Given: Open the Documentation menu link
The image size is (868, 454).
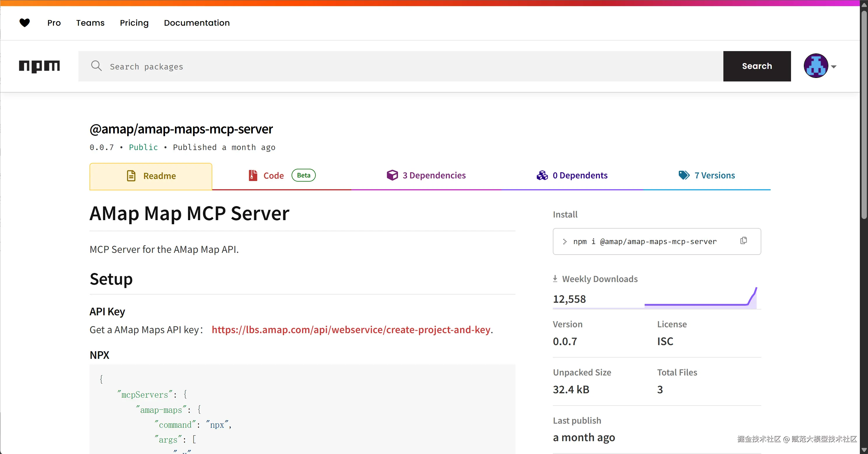Looking at the screenshot, I should pyautogui.click(x=197, y=22).
